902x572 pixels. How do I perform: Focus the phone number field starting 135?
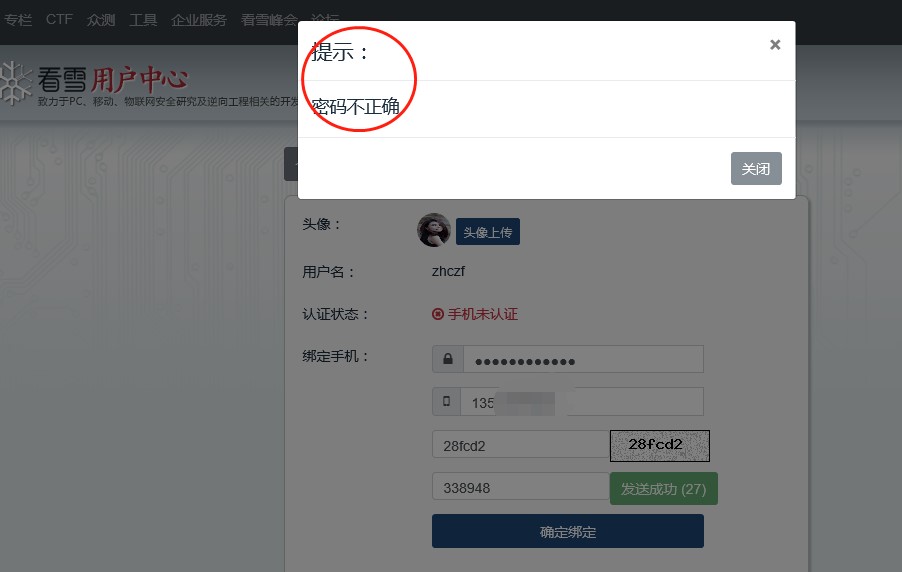[x=582, y=402]
